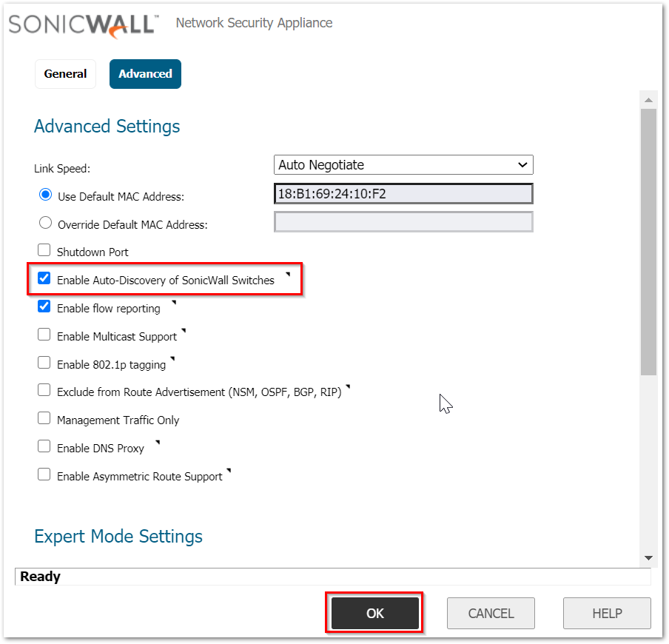This screenshot has width=669, height=644.
Task: Uncheck Enable Auto-Discovery of SonicWall Switches
Action: coord(44,279)
